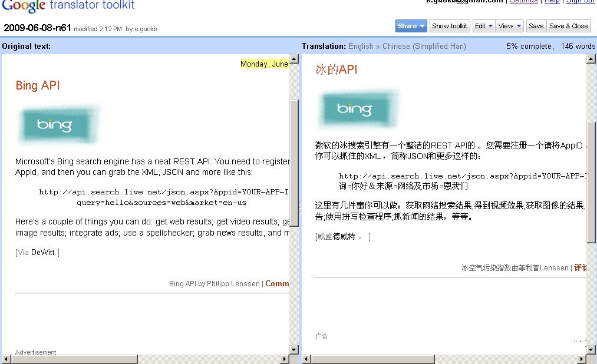Click Save & Close to finish editing

pyautogui.click(x=568, y=26)
